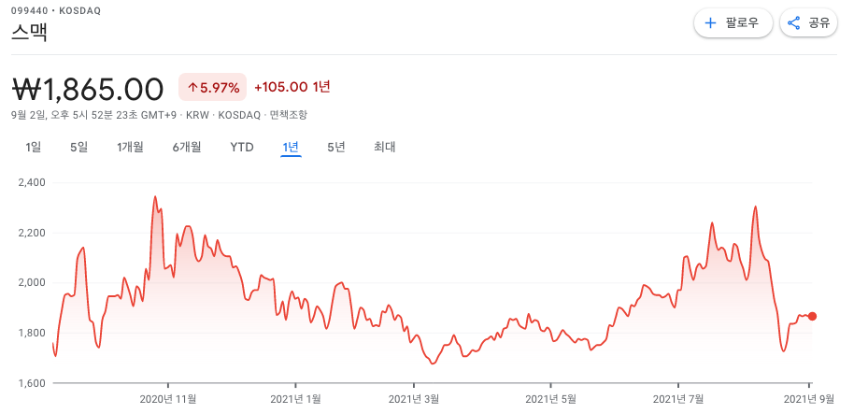868x414 pixels.
Task: Click the 1,600 y-axis label
Action: (x=34, y=383)
